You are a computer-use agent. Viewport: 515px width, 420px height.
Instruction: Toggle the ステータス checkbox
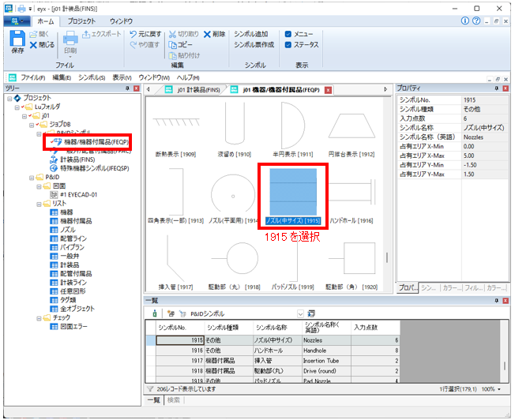(288, 45)
